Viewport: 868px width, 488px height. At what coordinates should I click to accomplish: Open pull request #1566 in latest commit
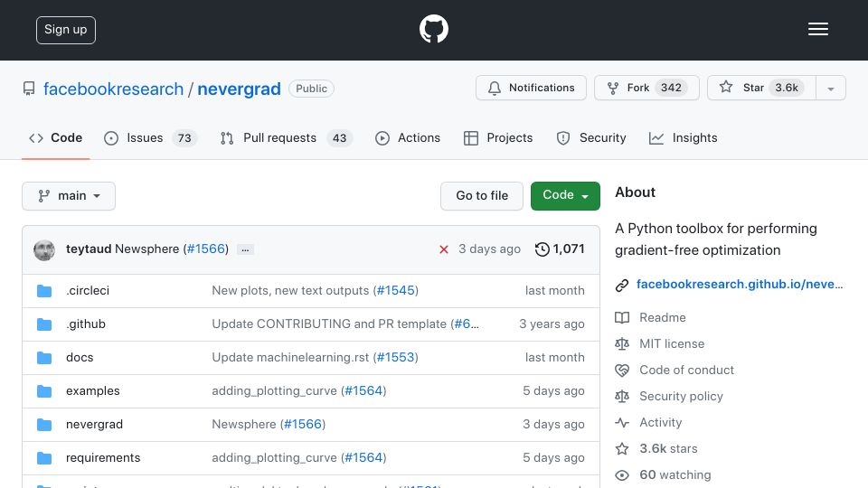coord(206,249)
